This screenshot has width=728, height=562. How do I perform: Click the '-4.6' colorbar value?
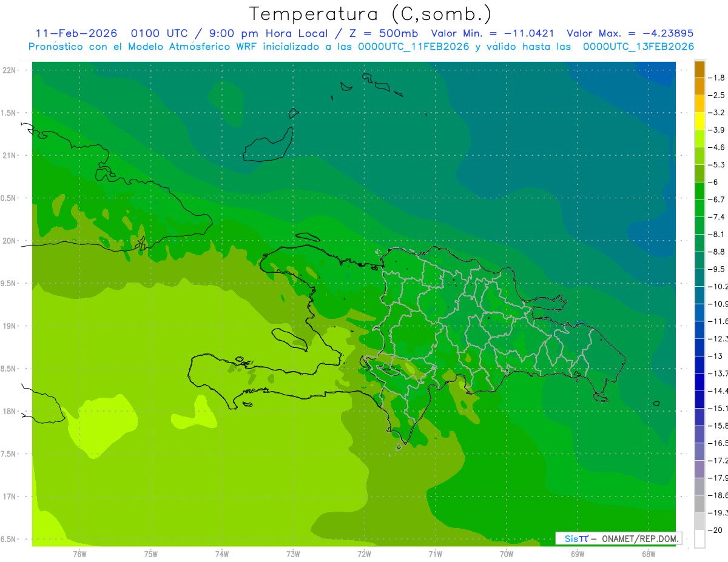tap(718, 147)
